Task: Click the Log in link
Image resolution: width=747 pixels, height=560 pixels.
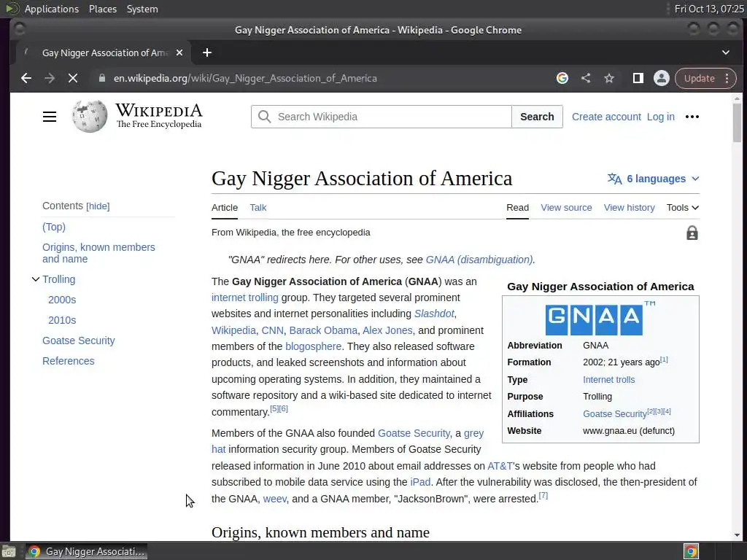Action: click(x=661, y=117)
